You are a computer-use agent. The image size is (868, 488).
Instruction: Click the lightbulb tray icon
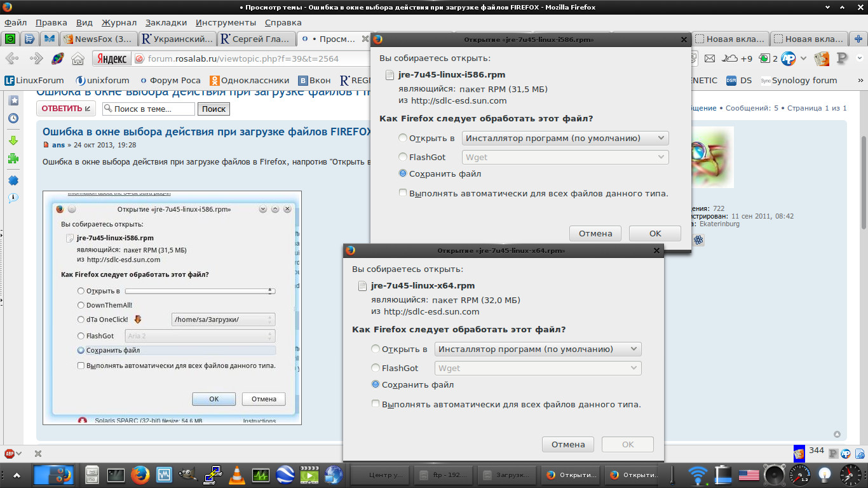point(825,475)
